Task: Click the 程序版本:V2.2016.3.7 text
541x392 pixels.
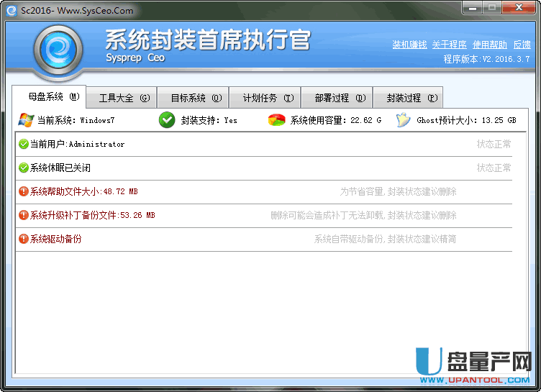Action: point(486,59)
